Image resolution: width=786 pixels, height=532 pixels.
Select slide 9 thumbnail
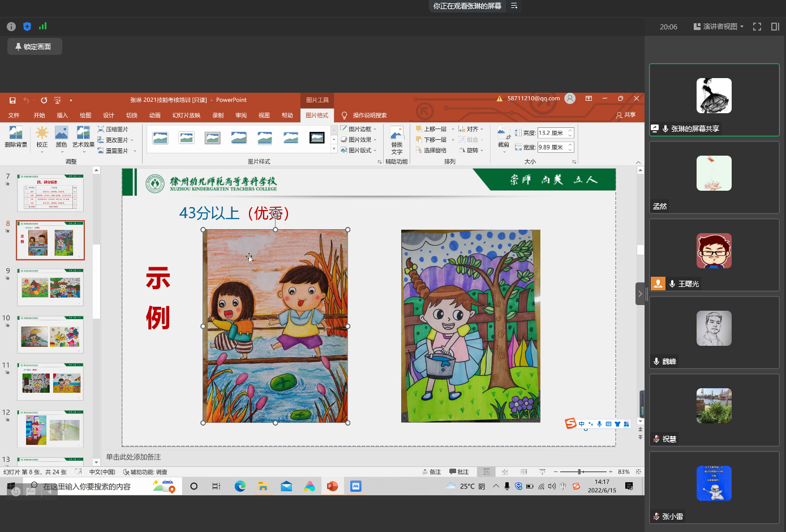click(50, 288)
